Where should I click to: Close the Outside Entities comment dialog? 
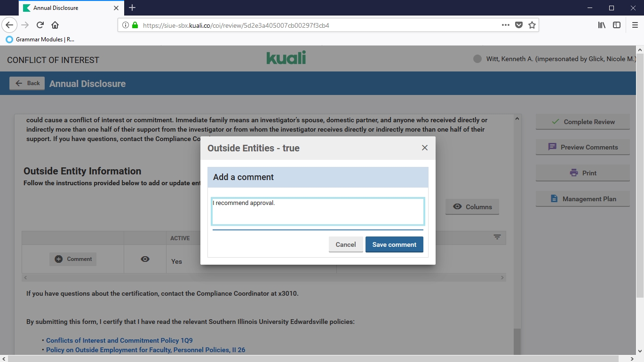[x=424, y=148]
